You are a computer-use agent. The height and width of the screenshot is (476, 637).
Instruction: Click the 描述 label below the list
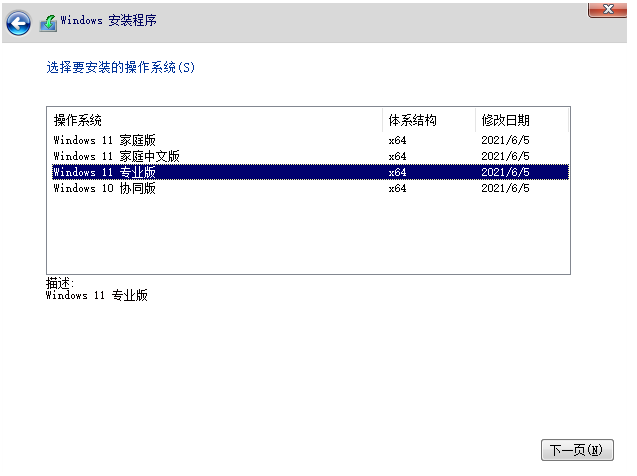60,283
